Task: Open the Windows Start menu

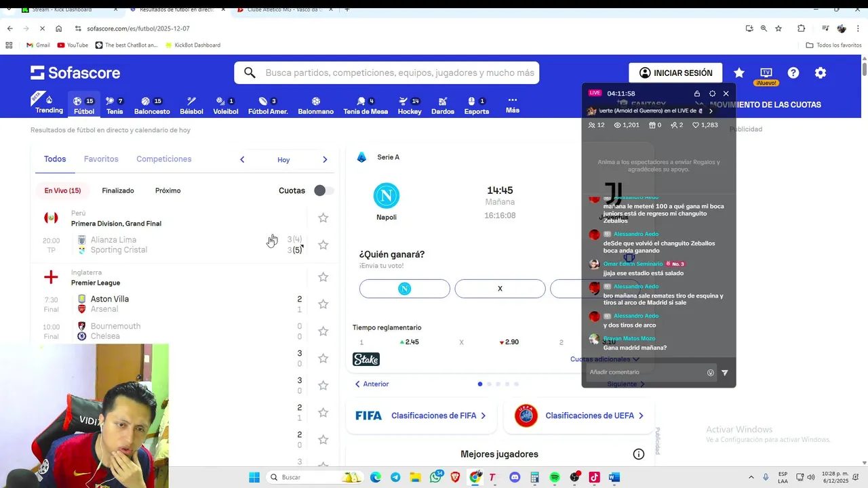Action: [254, 477]
